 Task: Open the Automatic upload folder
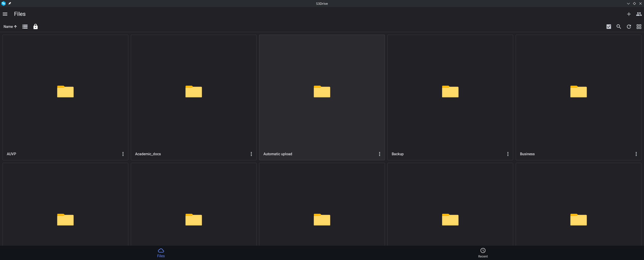(322, 92)
